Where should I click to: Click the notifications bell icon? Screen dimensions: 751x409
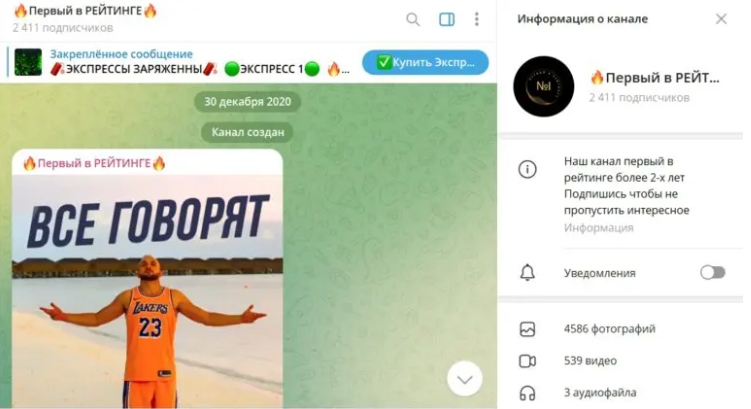527,273
